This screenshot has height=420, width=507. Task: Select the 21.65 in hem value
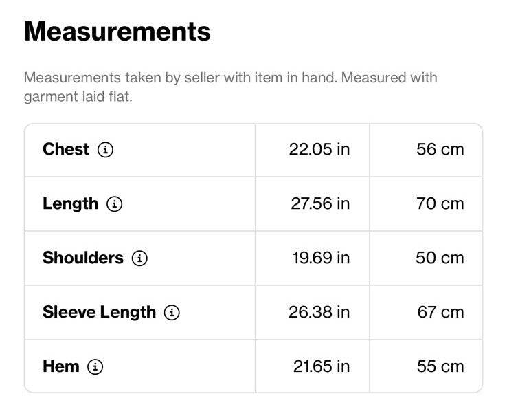click(x=322, y=366)
